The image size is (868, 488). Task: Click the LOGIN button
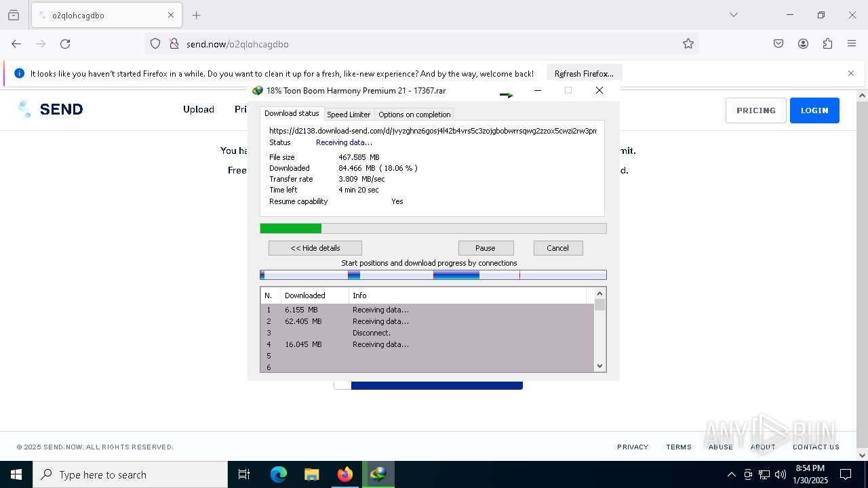click(814, 110)
